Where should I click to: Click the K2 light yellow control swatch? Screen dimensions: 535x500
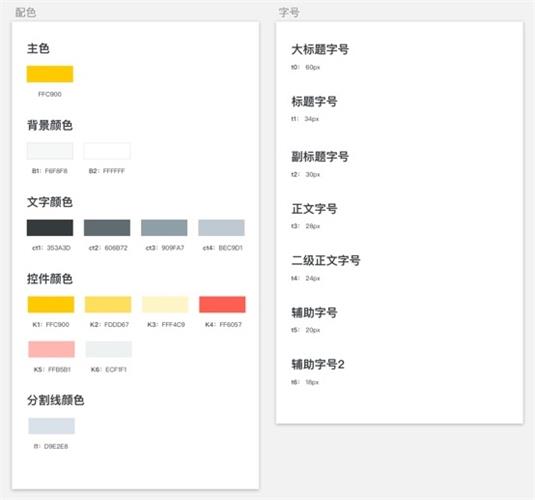point(108,304)
